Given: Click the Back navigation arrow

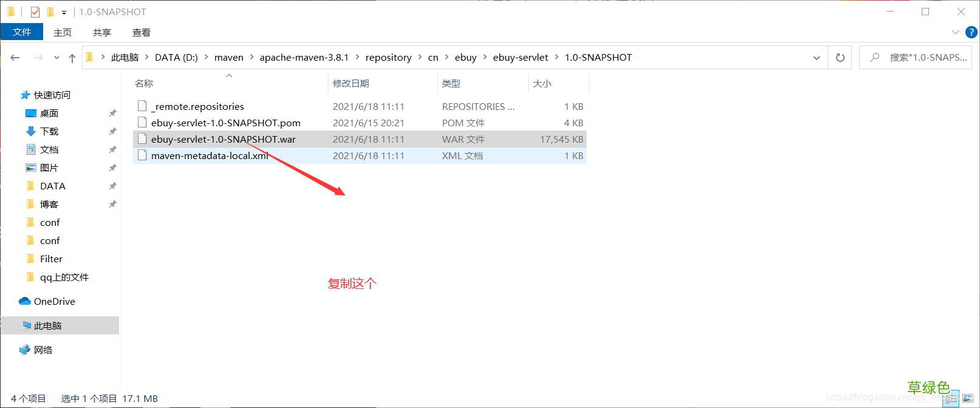Looking at the screenshot, I should (x=15, y=58).
